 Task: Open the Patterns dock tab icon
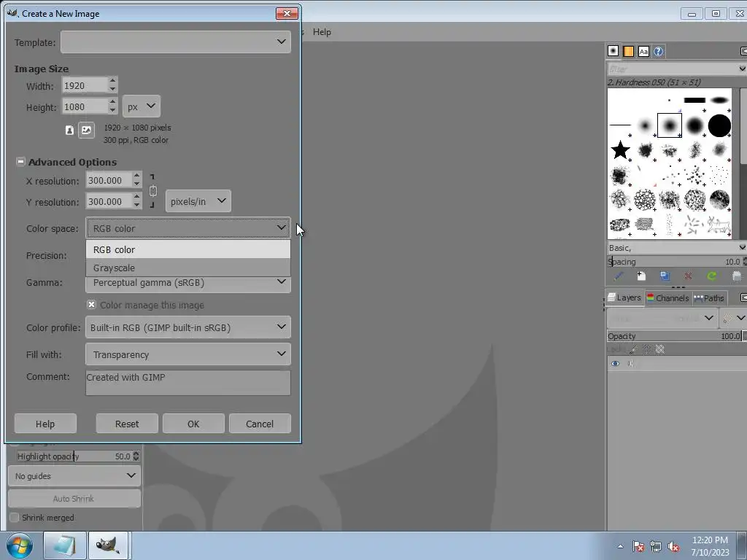pos(628,51)
